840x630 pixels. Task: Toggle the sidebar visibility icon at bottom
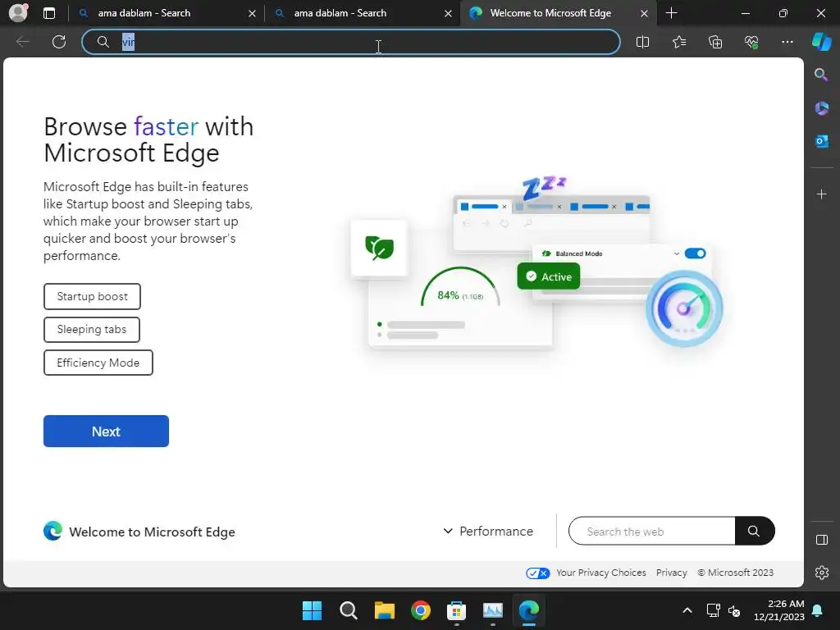point(821,540)
